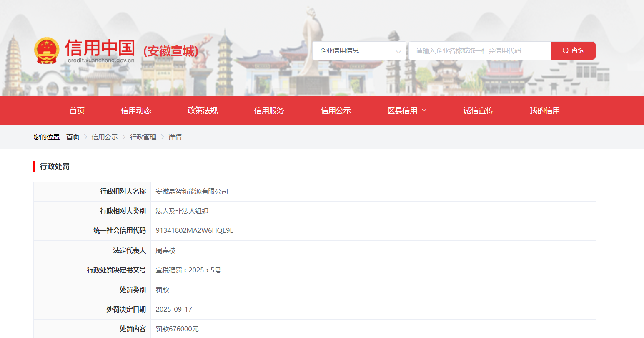Navigate to the 信用公示 section in the navigation bar
The height and width of the screenshot is (338, 644).
[x=336, y=111]
